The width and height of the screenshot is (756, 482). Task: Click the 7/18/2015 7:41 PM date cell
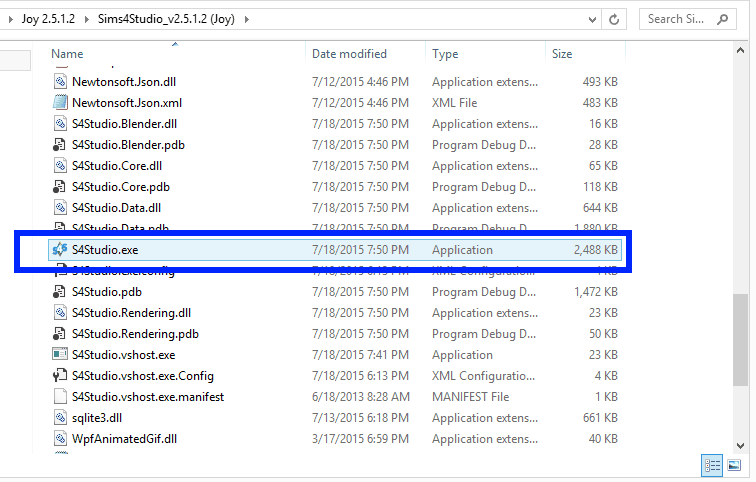360,355
